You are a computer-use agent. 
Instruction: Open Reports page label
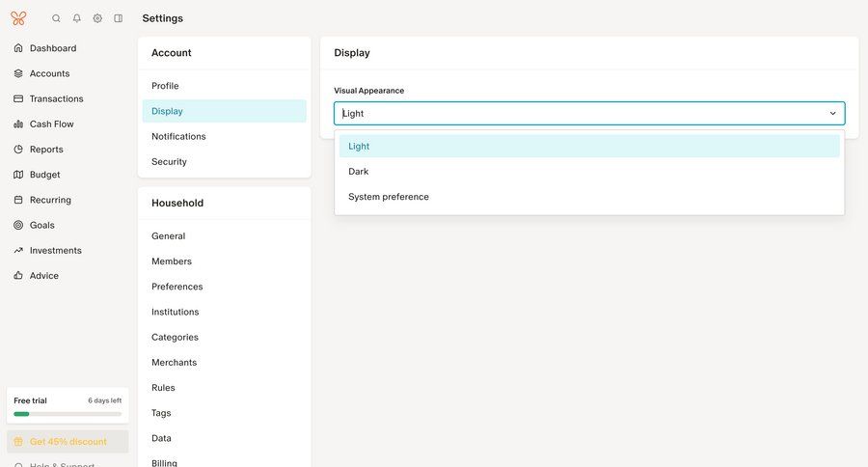46,149
